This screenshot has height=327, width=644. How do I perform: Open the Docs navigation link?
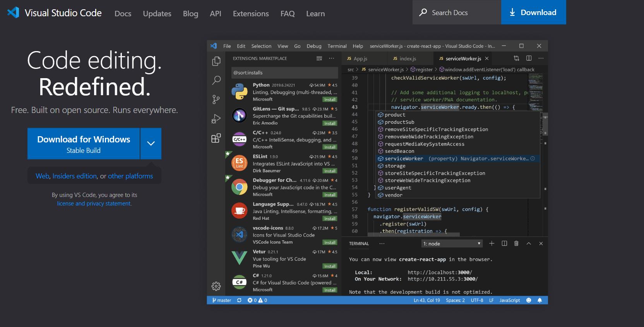(123, 14)
